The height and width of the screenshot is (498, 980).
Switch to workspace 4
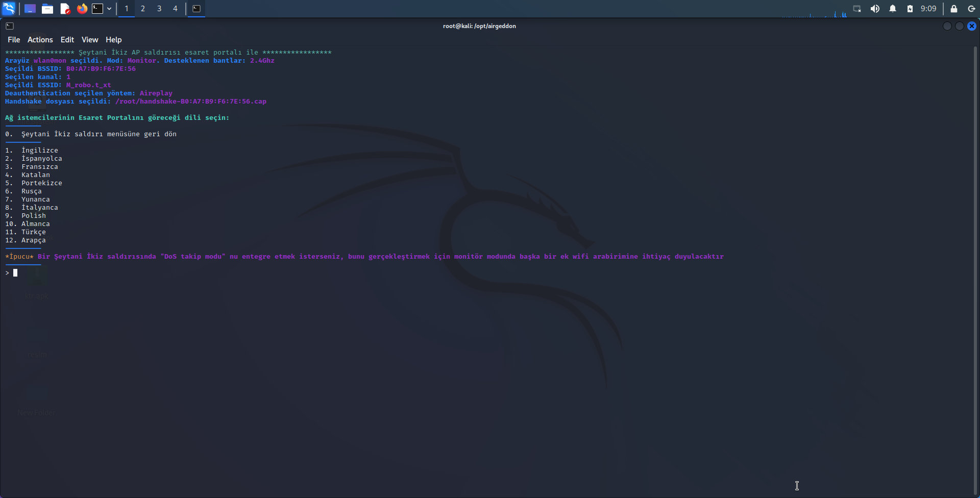click(x=176, y=9)
